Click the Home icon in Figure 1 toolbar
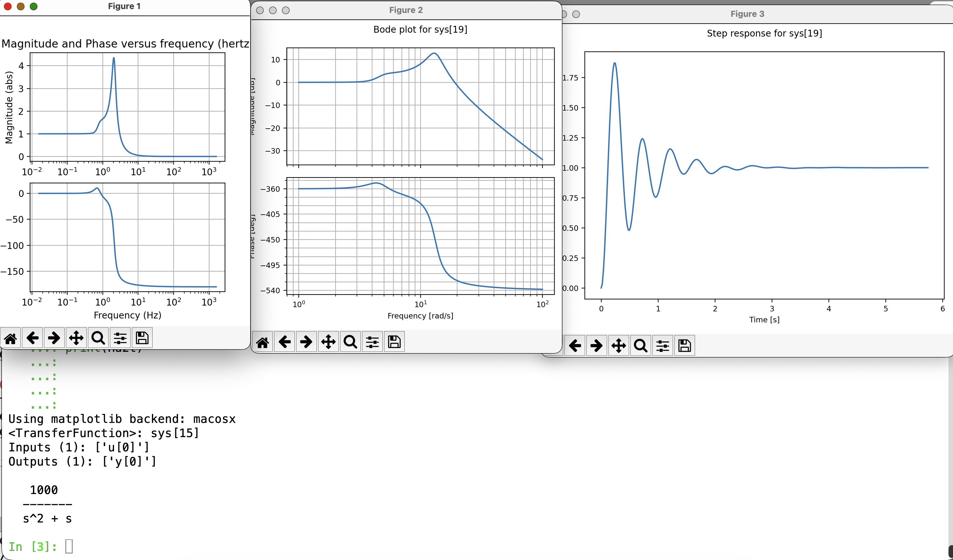 point(11,338)
